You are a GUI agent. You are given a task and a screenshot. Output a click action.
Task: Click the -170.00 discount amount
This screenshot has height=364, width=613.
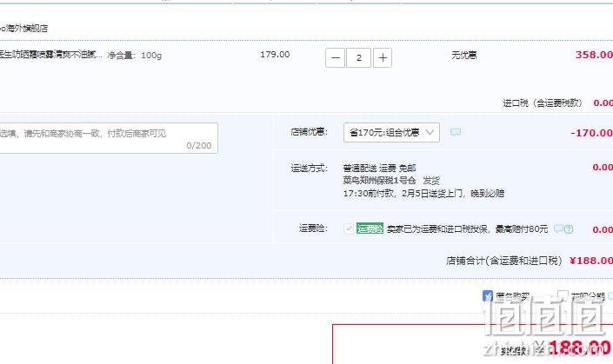click(x=591, y=133)
